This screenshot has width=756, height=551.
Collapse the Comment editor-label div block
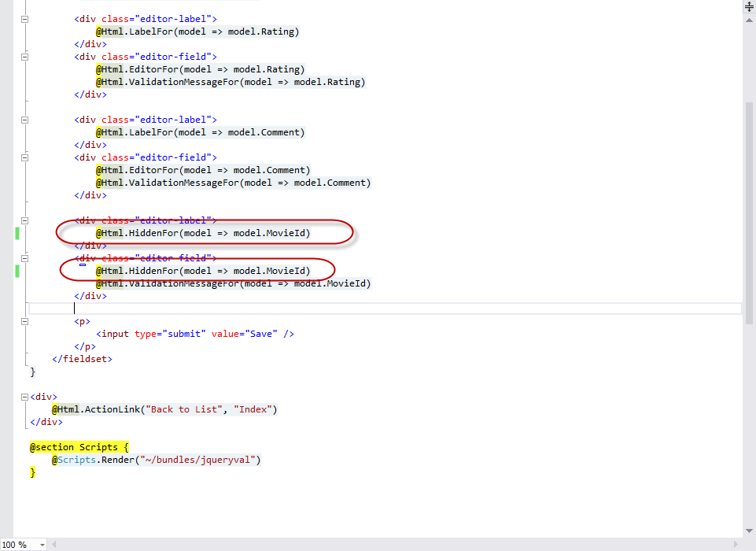tap(24, 120)
